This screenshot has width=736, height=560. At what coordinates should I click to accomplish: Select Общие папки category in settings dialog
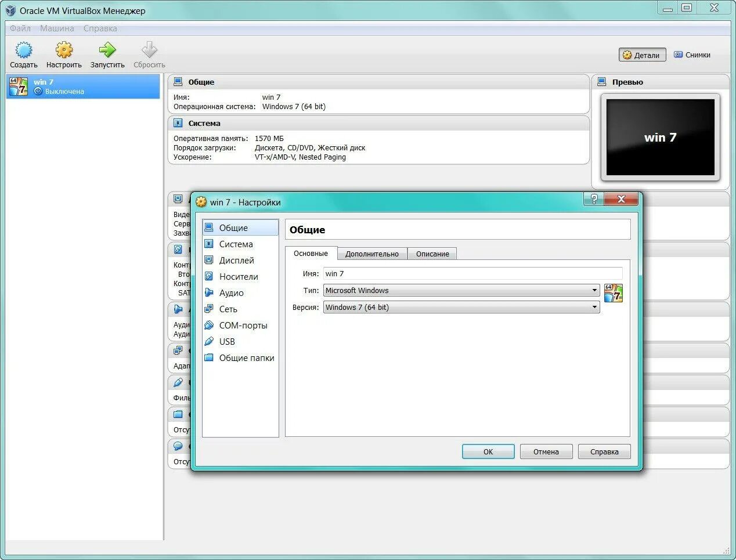click(240, 358)
